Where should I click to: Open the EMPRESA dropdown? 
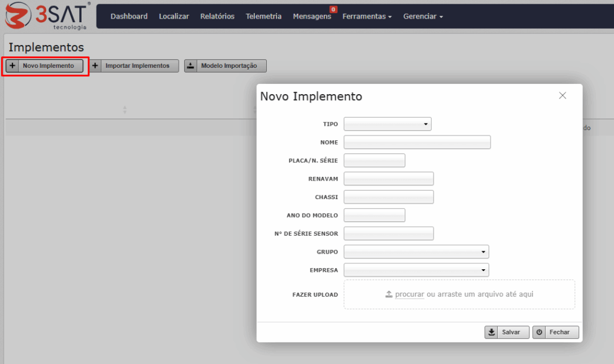pyautogui.click(x=416, y=270)
